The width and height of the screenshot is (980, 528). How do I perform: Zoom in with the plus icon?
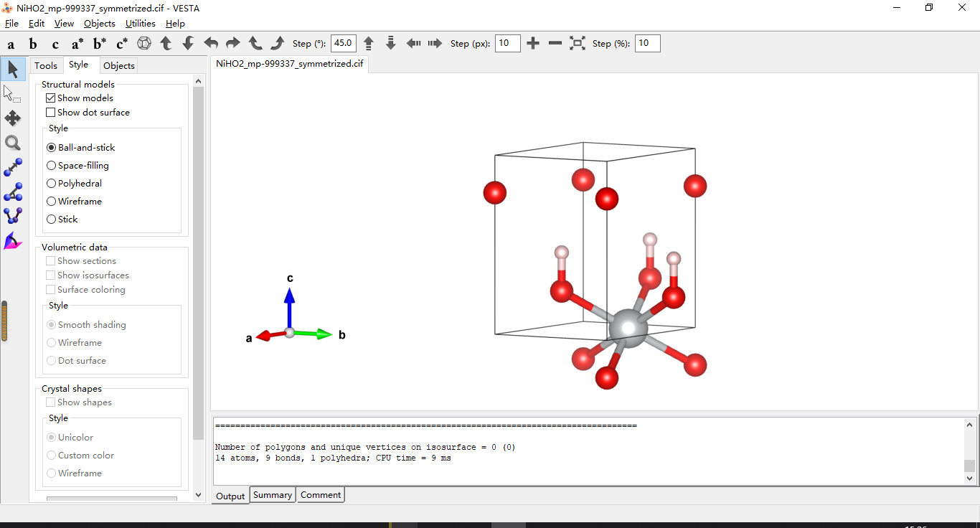[533, 44]
